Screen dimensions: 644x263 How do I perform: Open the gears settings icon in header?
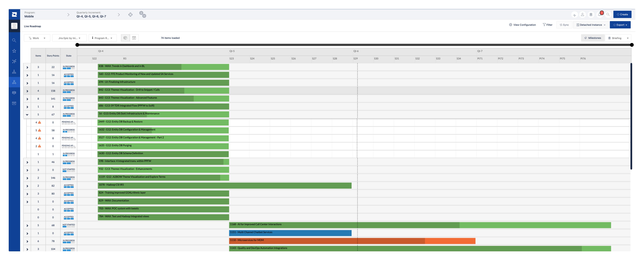click(x=143, y=14)
